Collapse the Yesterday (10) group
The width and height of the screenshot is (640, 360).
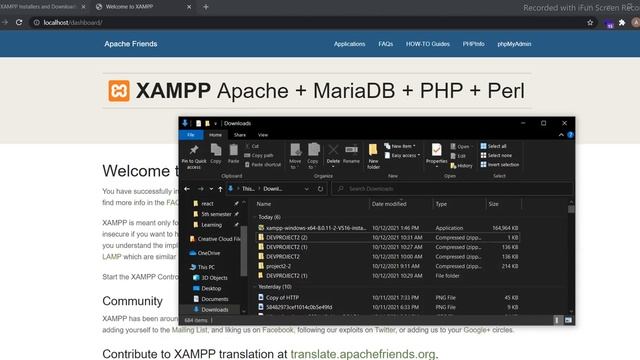[x=256, y=287]
